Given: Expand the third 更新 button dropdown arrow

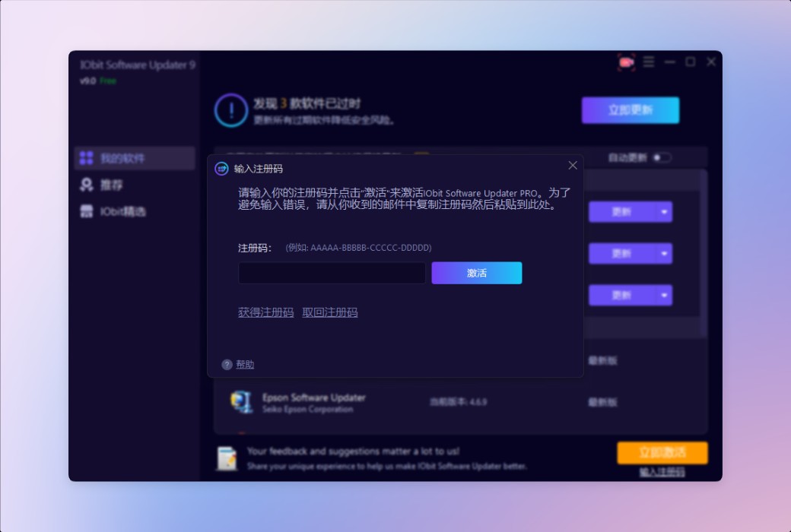Looking at the screenshot, I should 665,295.
